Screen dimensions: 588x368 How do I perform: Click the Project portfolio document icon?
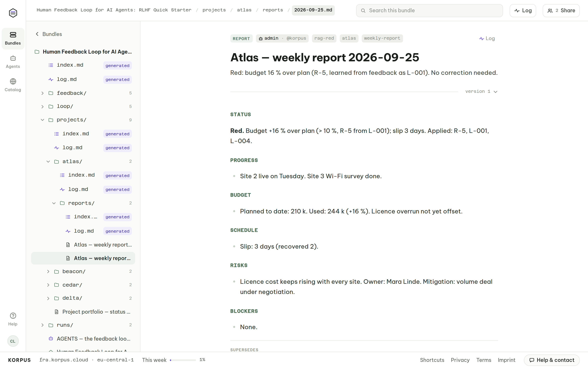pyautogui.click(x=57, y=312)
